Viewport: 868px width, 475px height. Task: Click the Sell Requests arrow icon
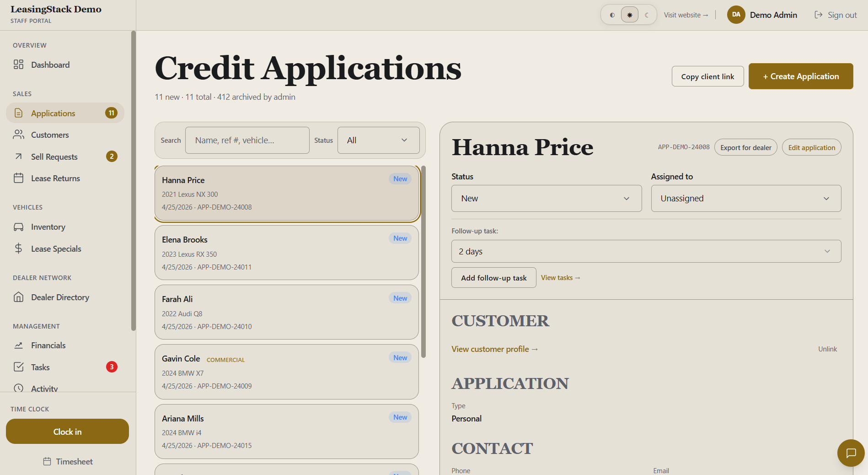18,157
